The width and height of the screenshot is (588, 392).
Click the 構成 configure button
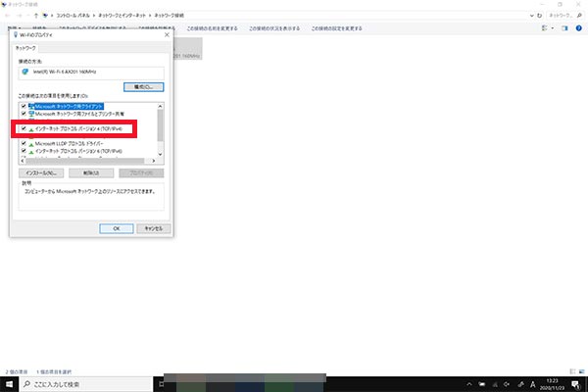[x=143, y=87]
